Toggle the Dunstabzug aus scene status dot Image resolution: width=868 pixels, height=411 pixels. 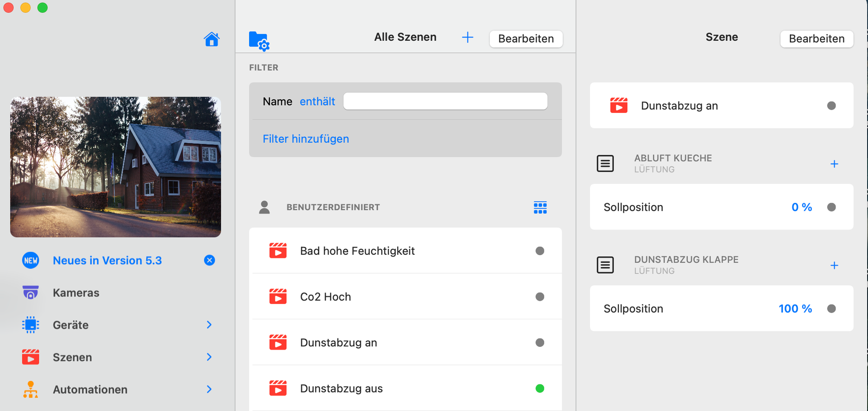coord(540,388)
